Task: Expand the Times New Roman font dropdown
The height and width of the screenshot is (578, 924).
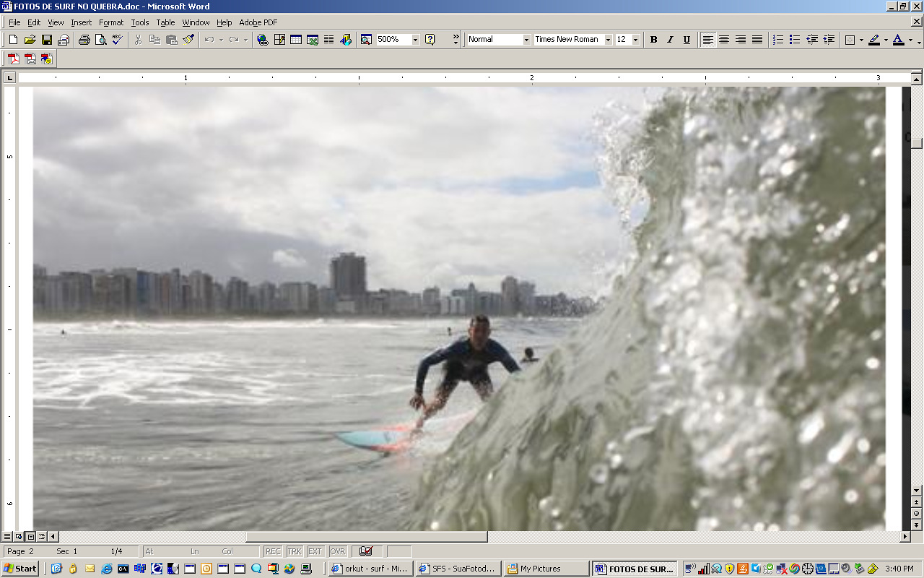Action: coord(608,40)
